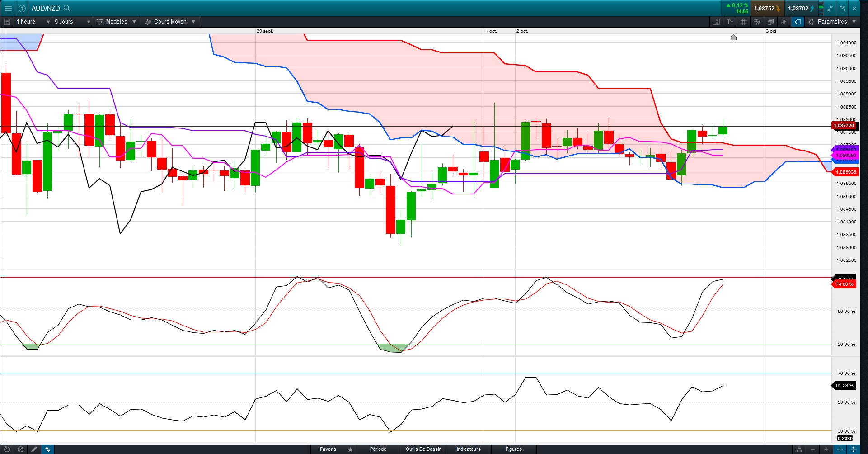The width and height of the screenshot is (868, 454).
Task: Click the red 74,00 % stochastic label
Action: pyautogui.click(x=844, y=284)
